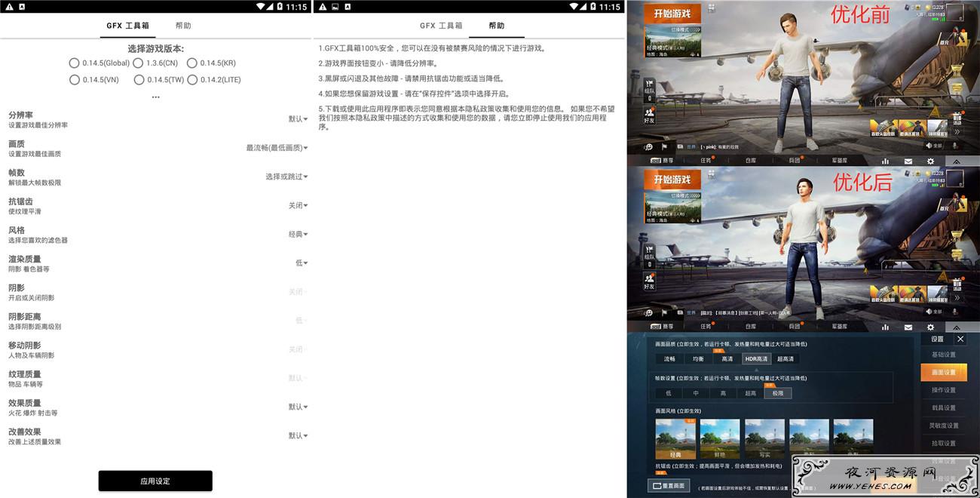The width and height of the screenshot is (980, 498).
Task: Select 经典 picture style thumbnail
Action: 675,439
